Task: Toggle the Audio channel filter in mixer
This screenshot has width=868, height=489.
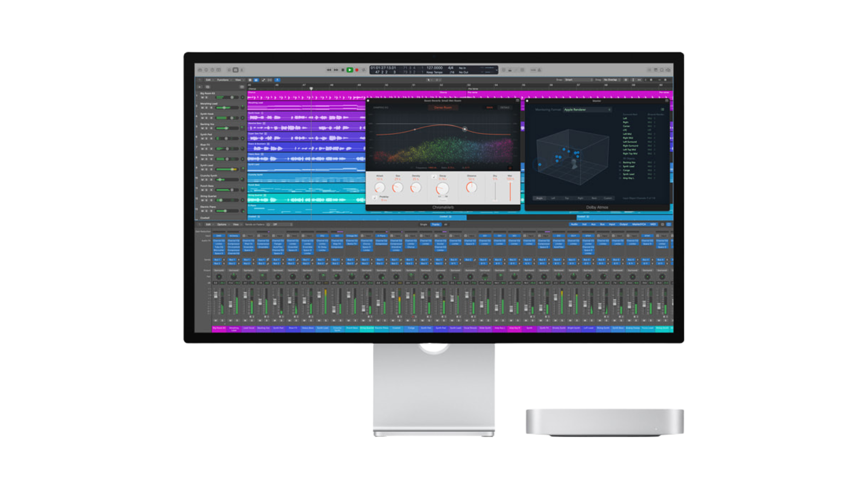Action: point(574,224)
